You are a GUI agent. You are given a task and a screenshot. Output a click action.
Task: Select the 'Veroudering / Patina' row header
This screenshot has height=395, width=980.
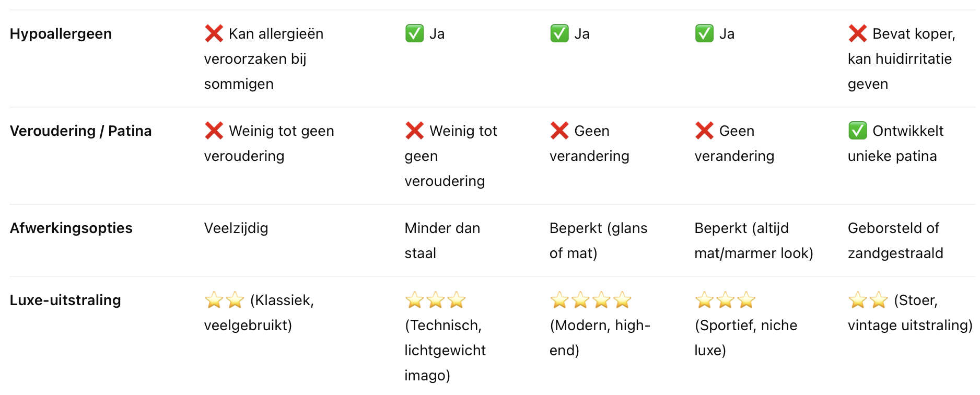[81, 131]
